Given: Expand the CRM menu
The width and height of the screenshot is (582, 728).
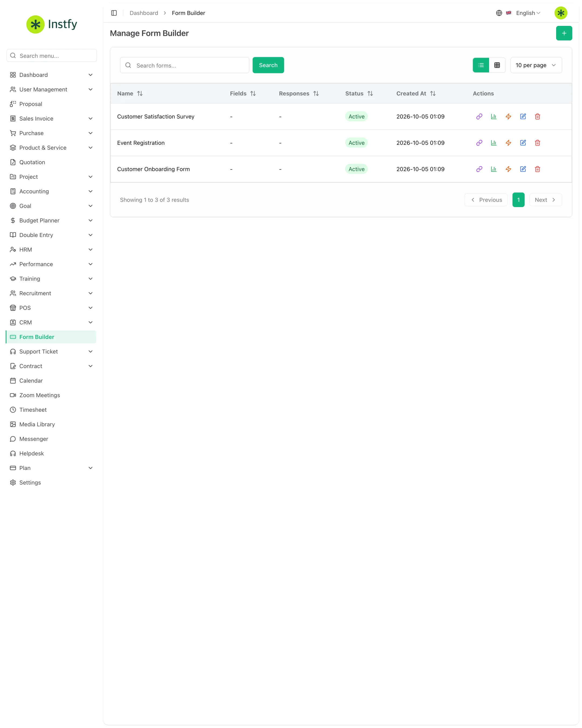Looking at the screenshot, I should [x=51, y=322].
